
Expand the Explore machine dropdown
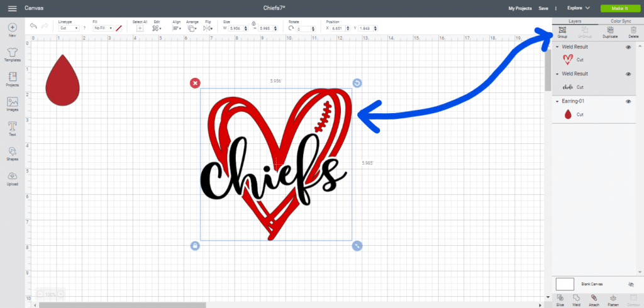click(577, 8)
